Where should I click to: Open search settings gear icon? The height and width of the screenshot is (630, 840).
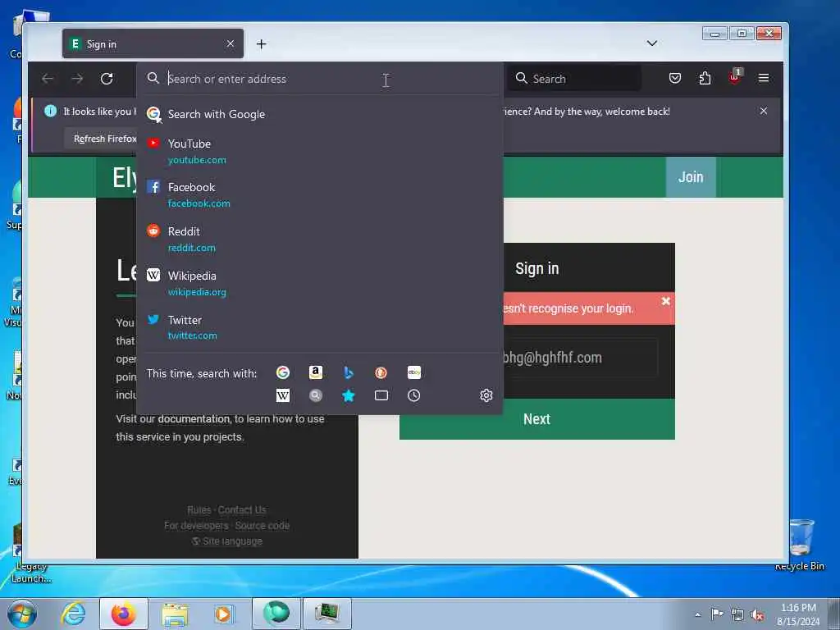(486, 395)
